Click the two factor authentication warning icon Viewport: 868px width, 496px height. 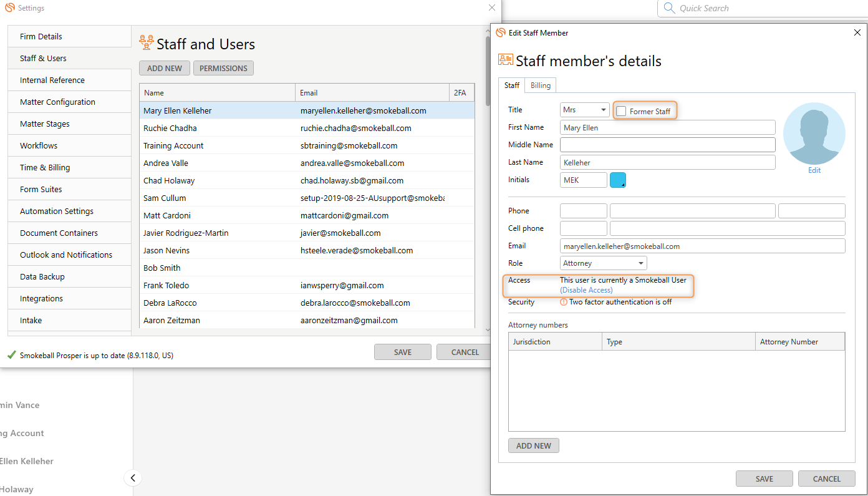click(564, 302)
